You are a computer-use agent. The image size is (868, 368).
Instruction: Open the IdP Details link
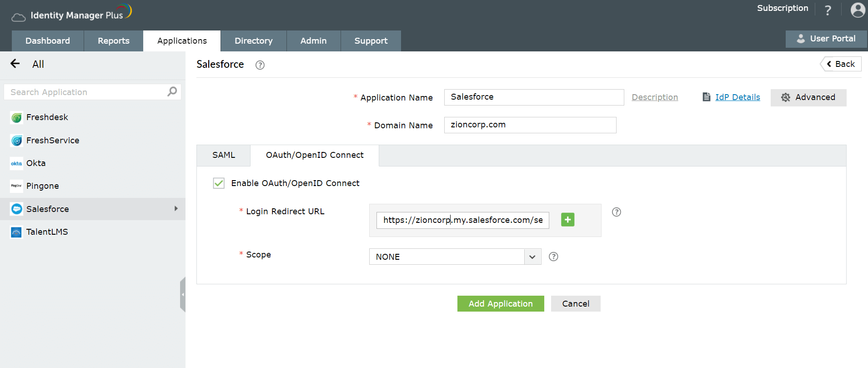737,97
